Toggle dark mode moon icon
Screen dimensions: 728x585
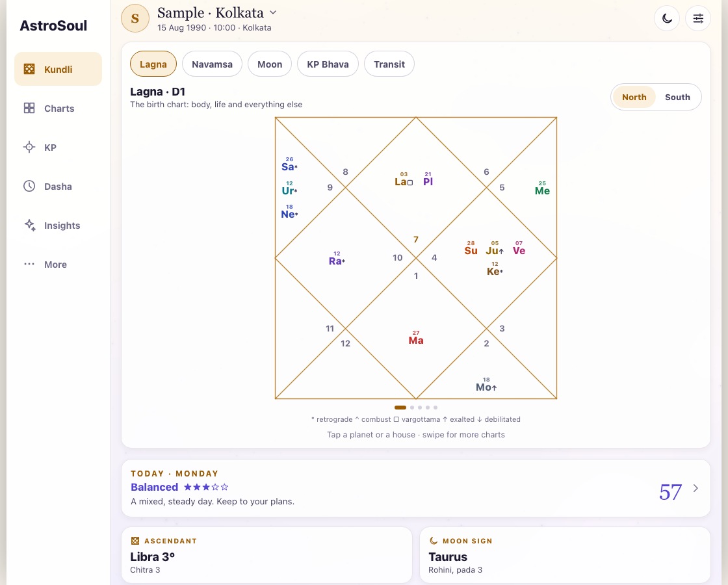(x=667, y=19)
